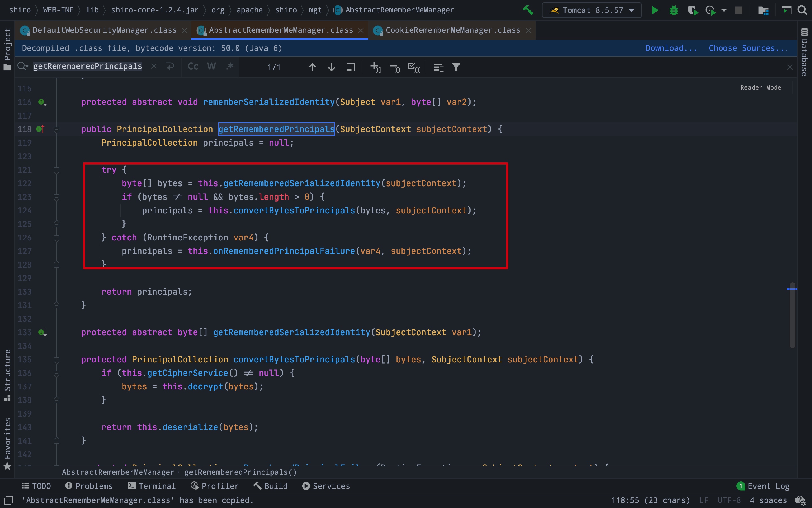Viewport: 812px width, 508px height.
Task: Open the Profiler tool window
Action: point(215,486)
